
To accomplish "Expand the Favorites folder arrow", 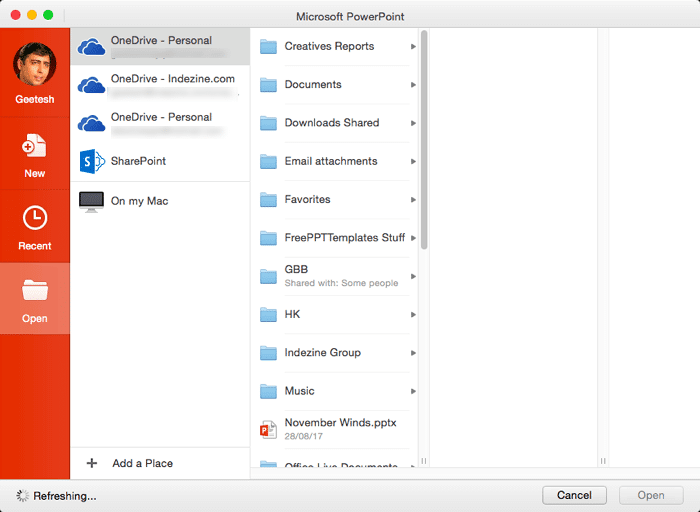I will 413,200.
